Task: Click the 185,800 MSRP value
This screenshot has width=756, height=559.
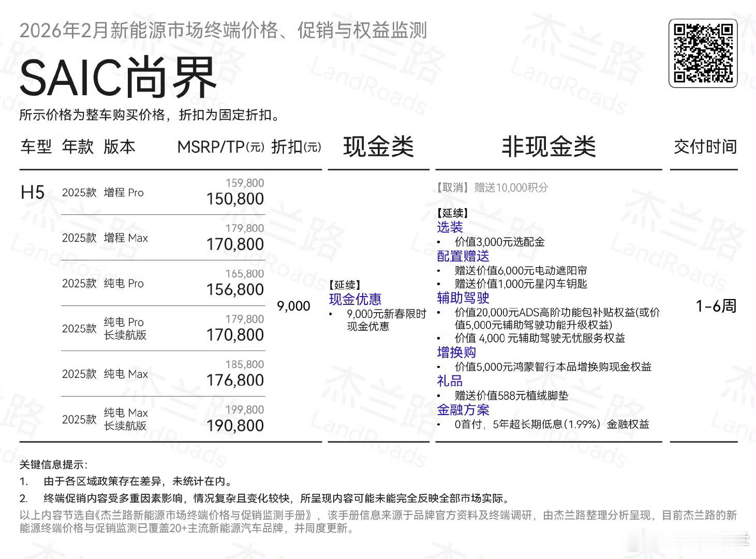Action: (x=245, y=364)
